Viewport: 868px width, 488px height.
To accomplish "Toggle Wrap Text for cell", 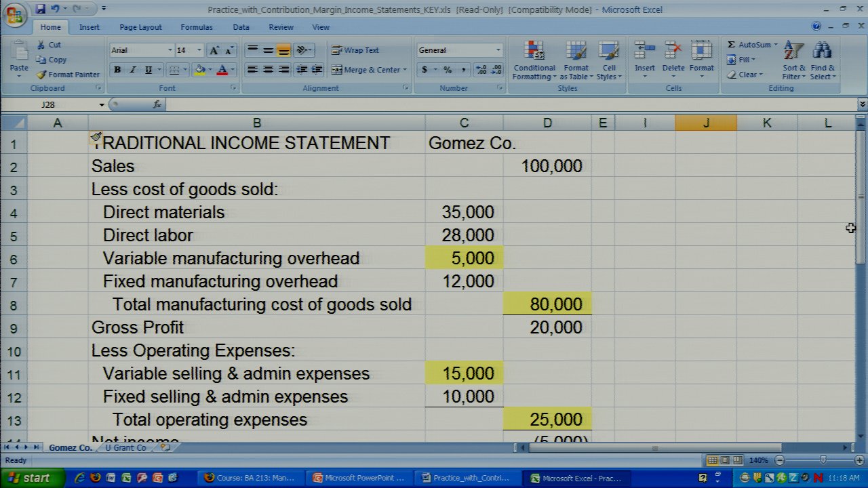I will tap(355, 50).
